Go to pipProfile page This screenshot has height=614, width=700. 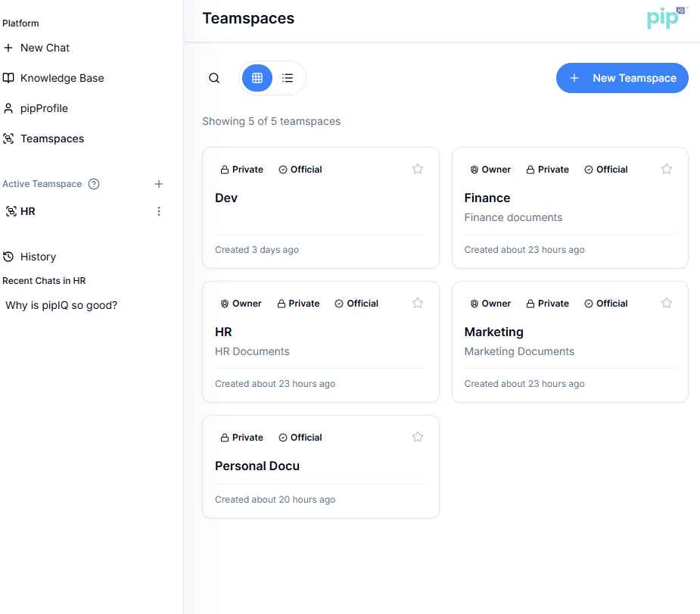(x=44, y=108)
